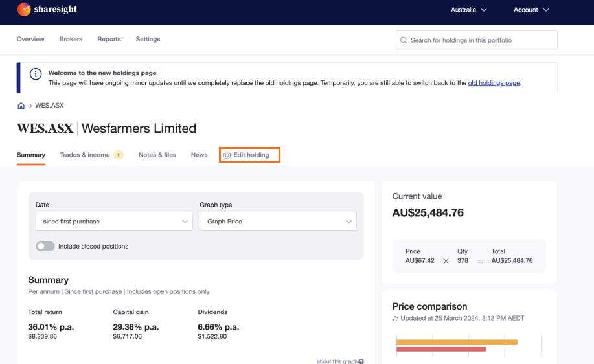The image size is (594, 364).
Task: Click the about this graph link
Action: [337, 361]
